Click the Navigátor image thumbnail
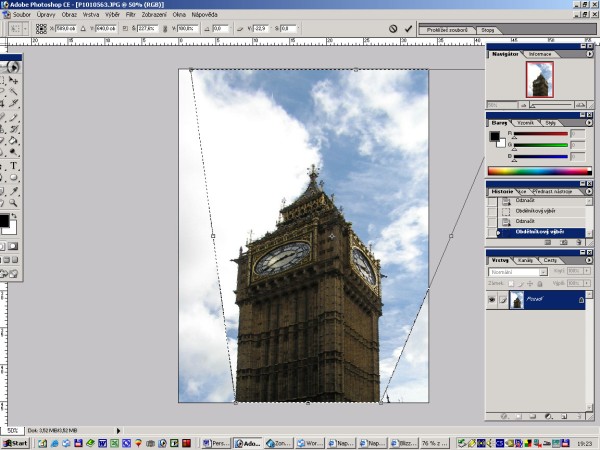Image resolution: width=600 pixels, height=450 pixels. click(539, 82)
